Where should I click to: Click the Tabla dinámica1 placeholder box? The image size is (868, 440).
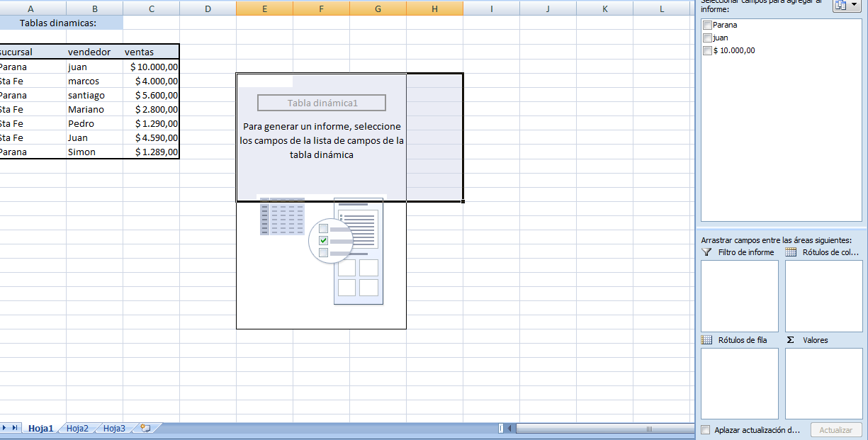322,103
